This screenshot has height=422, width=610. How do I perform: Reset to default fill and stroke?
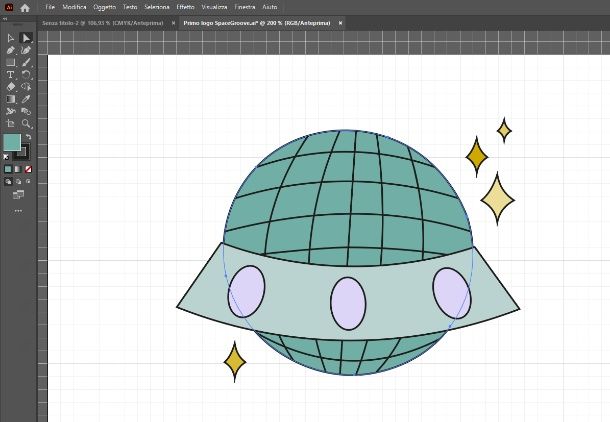tap(6, 157)
